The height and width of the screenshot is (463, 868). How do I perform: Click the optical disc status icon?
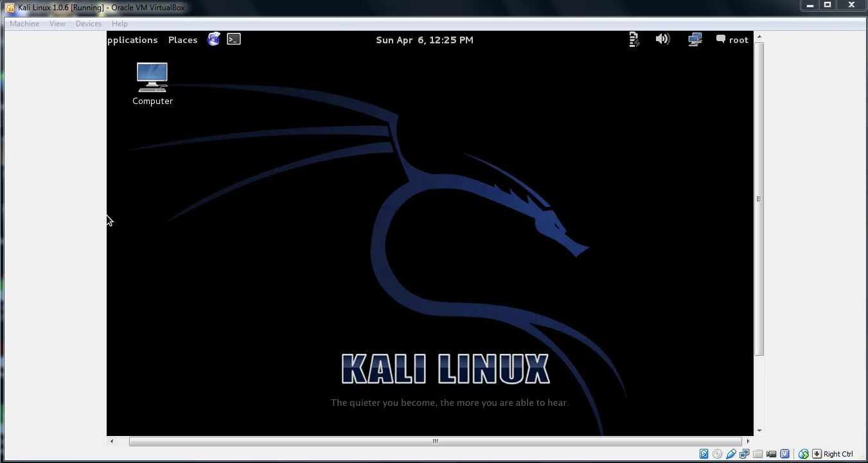click(717, 454)
